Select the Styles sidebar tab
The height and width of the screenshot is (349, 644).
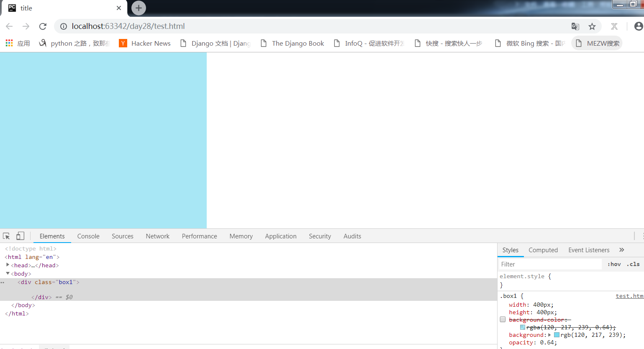(x=511, y=250)
